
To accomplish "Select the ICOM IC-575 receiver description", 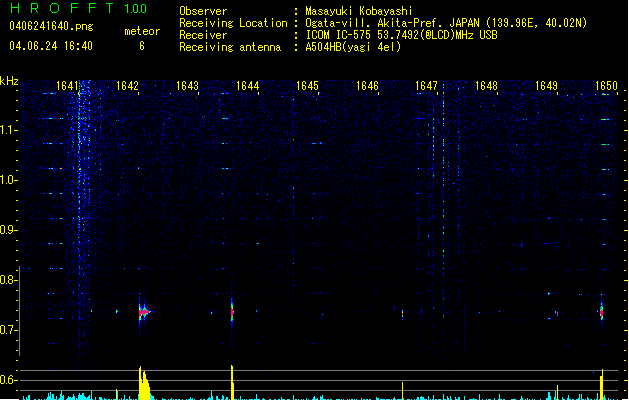I will click(x=402, y=35).
